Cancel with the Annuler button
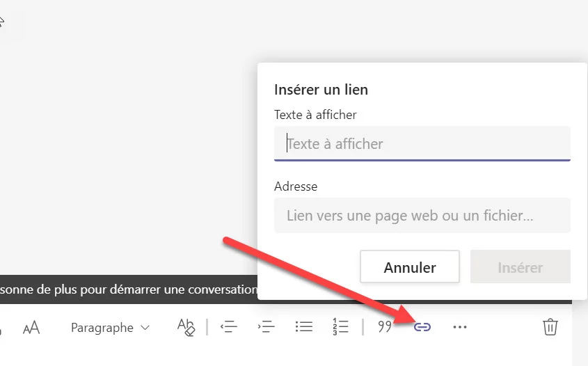588x366 pixels. pyautogui.click(x=409, y=266)
